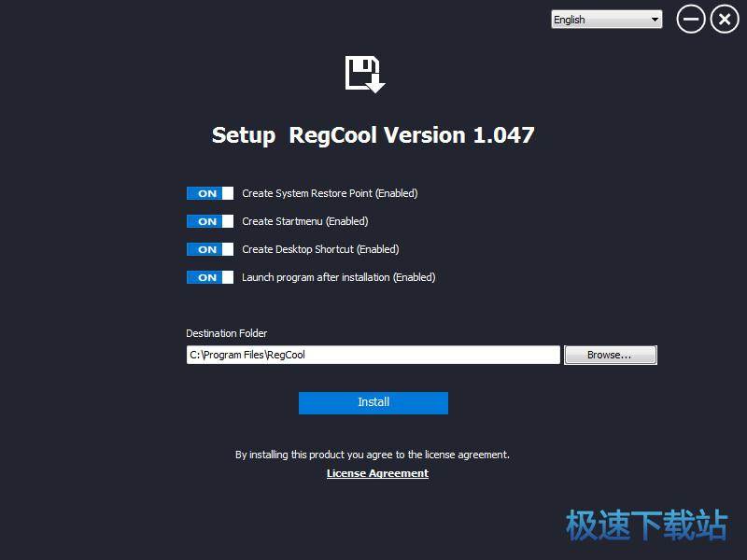Disable the Create Desktop Shortcut switch
Screen dimensions: 747x560
(x=210, y=249)
